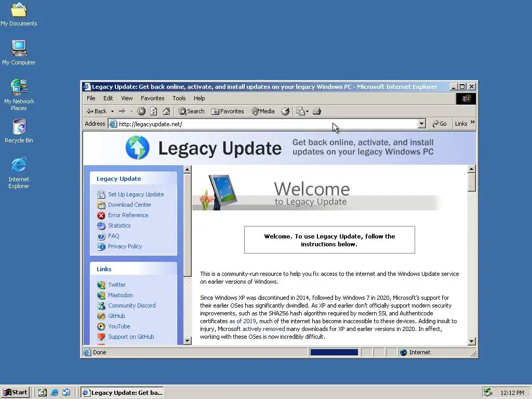Click the sidebar scroll up arrow
Image resolution: width=532 pixels, height=399 pixels.
pyautogui.click(x=187, y=169)
